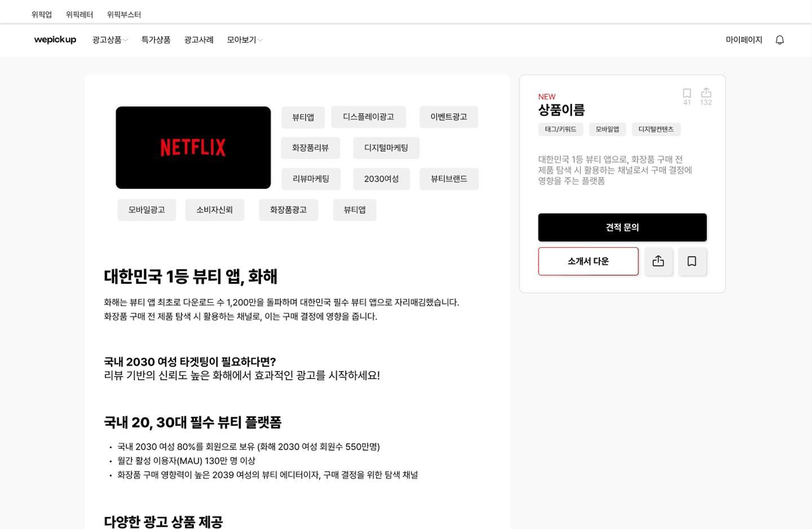Click the heading 다양한 광고 상품 제공
The width and height of the screenshot is (812, 529).
point(164,522)
